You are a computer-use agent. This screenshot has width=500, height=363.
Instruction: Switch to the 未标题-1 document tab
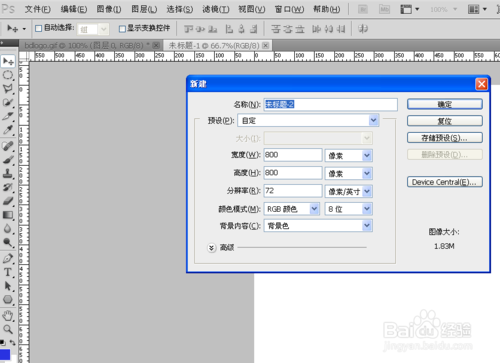click(x=214, y=45)
